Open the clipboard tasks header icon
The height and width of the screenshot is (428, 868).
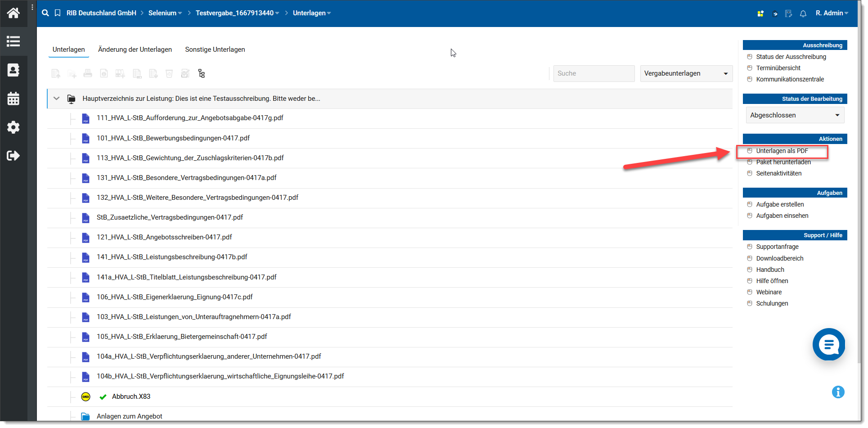775,14
